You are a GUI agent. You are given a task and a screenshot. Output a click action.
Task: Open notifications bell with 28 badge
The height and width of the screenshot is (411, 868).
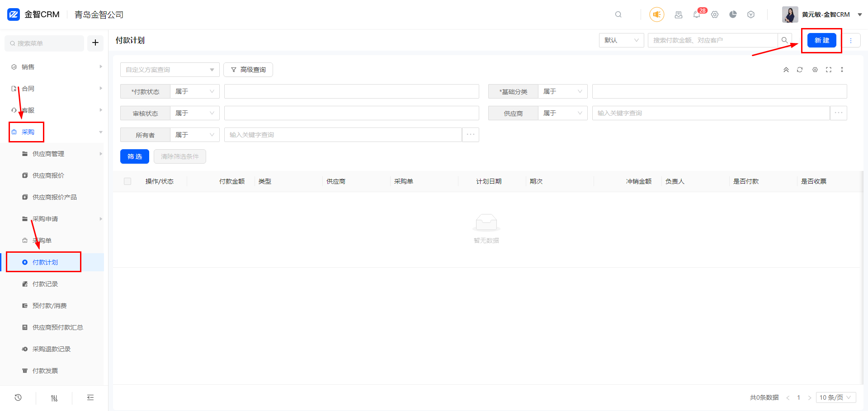(697, 14)
